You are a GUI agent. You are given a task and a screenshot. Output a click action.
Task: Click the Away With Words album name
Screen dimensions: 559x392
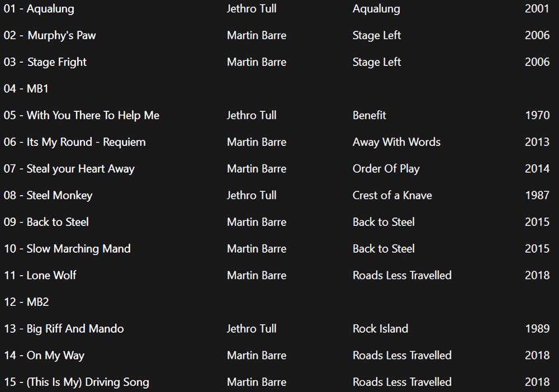coord(396,143)
